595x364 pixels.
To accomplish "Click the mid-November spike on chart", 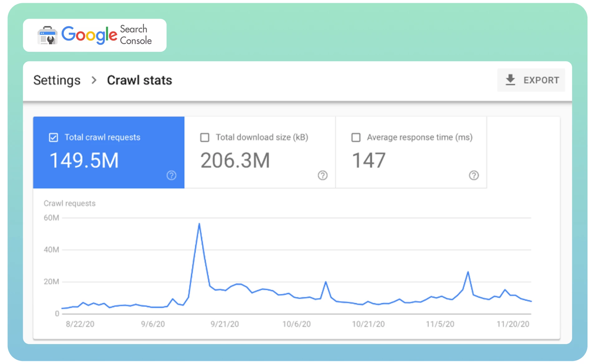I will coord(468,272).
